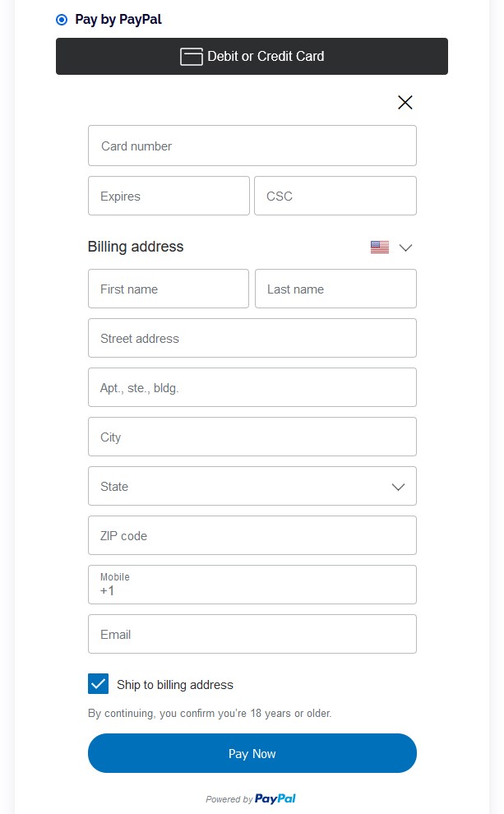Focus the Card number field
504x814 pixels.
click(x=252, y=146)
